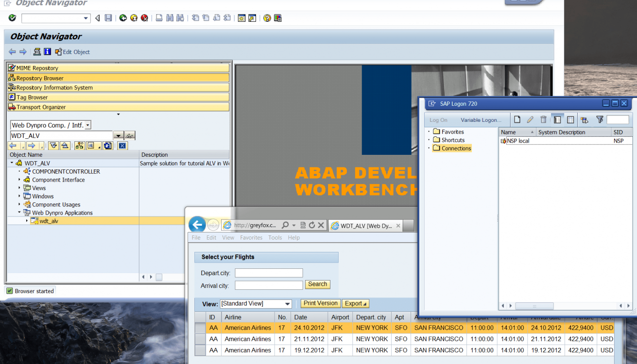637x364 pixels.
Task: Expand the Component Interface node
Action: 20,180
